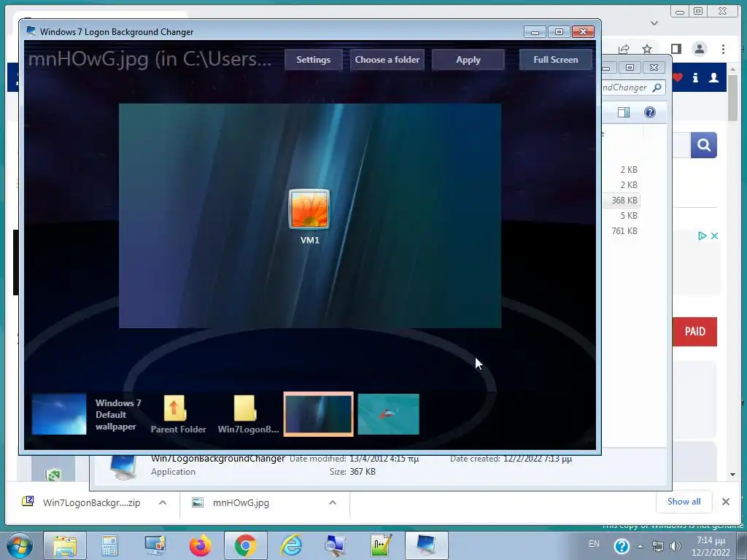Image resolution: width=747 pixels, height=560 pixels.
Task: Click Show all downloads
Action: pyautogui.click(x=684, y=502)
